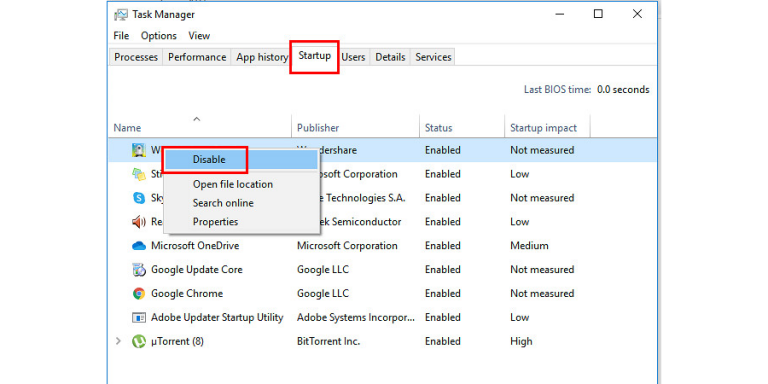
Task: Select the µTorrent icon
Action: 139,341
